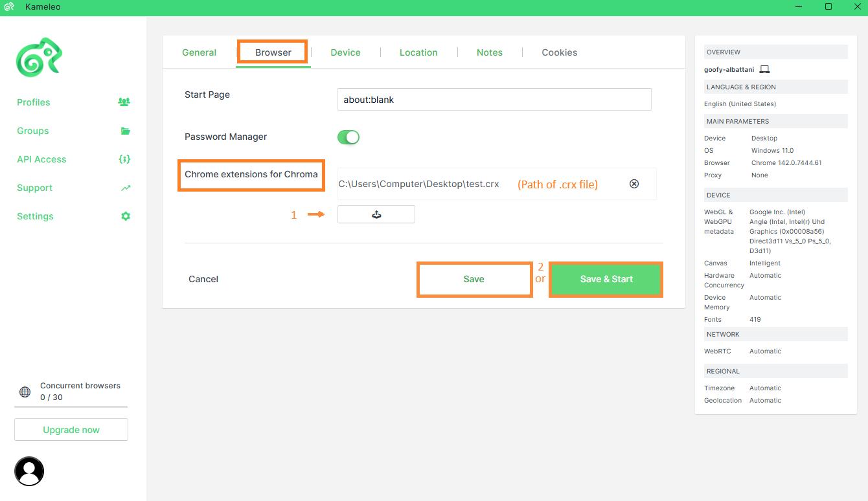Open Profiles via its people icon
Image resolution: width=868 pixels, height=501 pixels.
click(x=124, y=102)
